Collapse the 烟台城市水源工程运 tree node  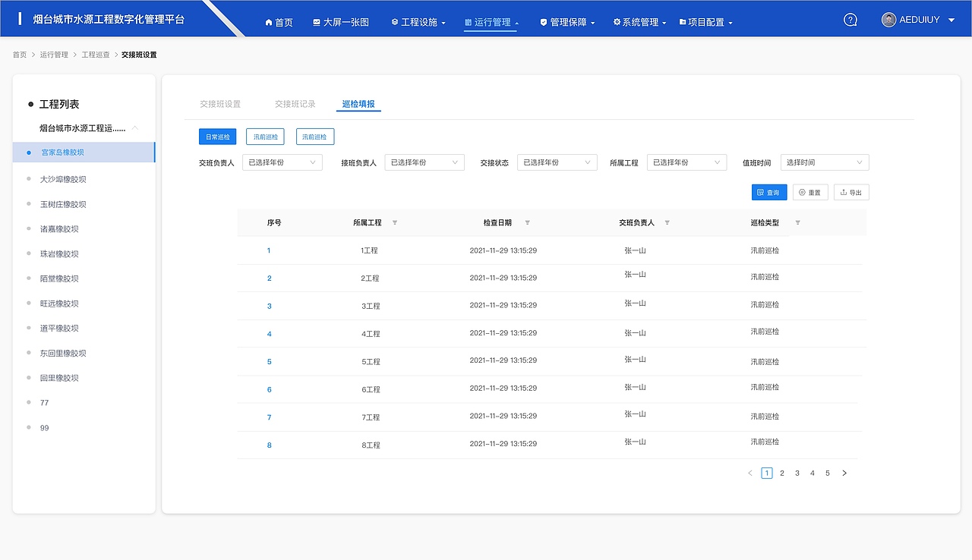[135, 127]
